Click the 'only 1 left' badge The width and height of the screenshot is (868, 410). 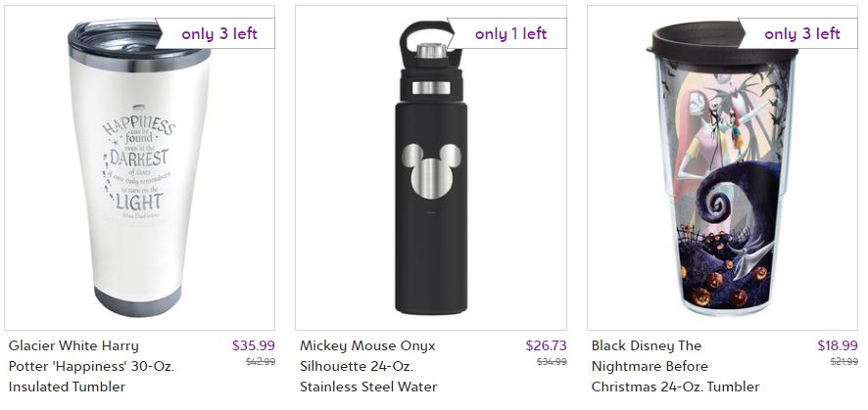click(x=510, y=33)
